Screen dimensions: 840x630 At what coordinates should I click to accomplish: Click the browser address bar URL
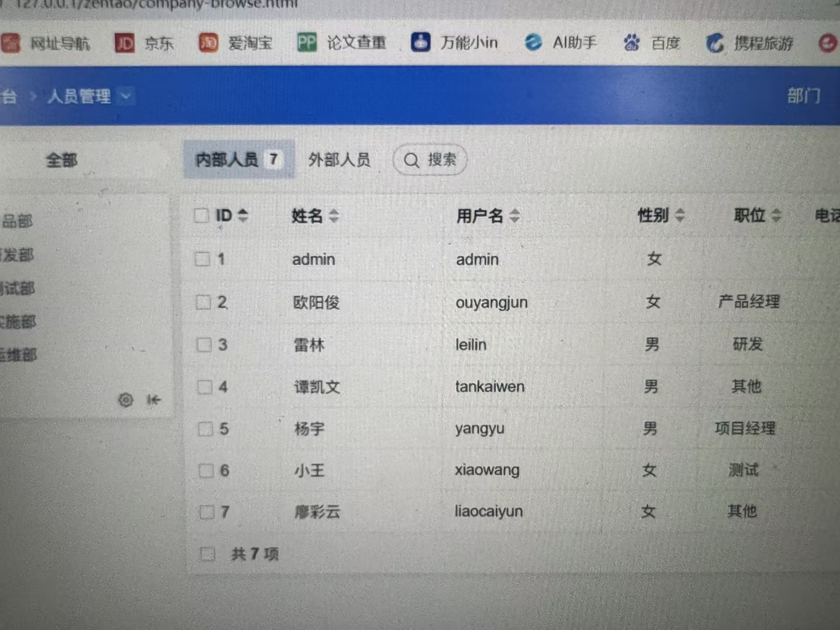coord(157,3)
